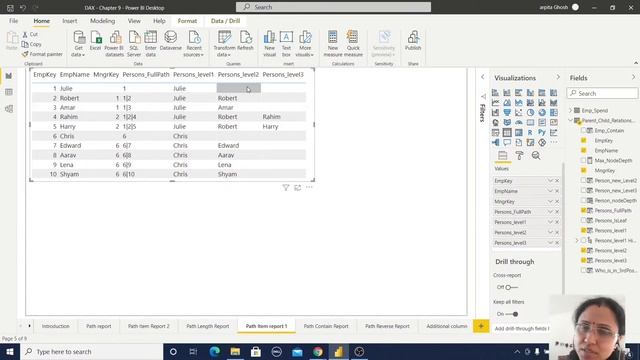Remove Persons_level3 from Values
Image resolution: width=640 pixels, height=360 pixels.
click(x=557, y=243)
